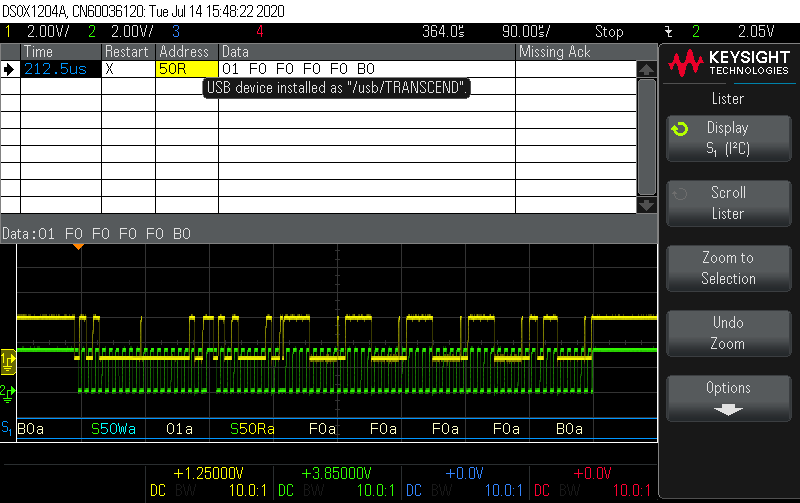This screenshot has height=503, width=800.
Task: Select channel 1 scale 2.00V/
Action: tap(48, 32)
